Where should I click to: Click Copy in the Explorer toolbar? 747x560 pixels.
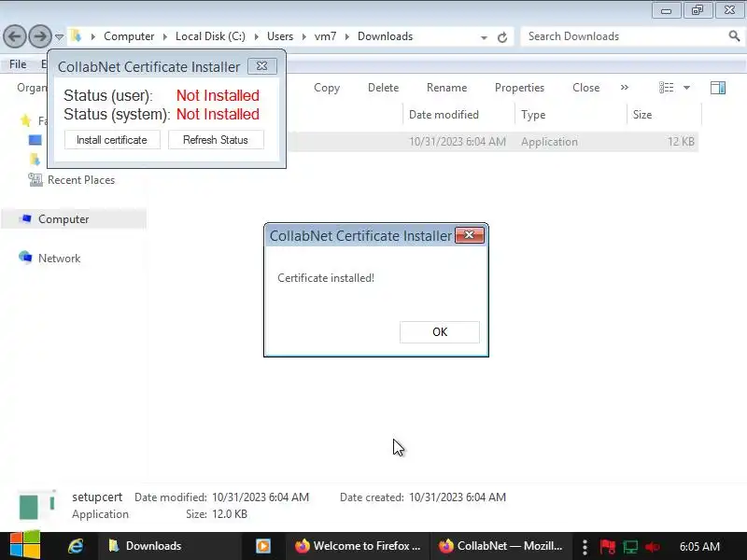click(x=327, y=88)
